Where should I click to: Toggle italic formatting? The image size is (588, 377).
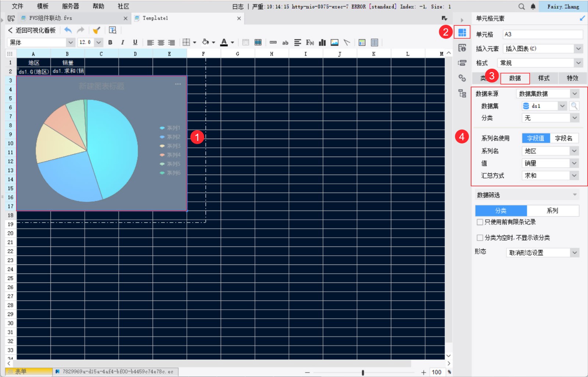[x=123, y=43]
